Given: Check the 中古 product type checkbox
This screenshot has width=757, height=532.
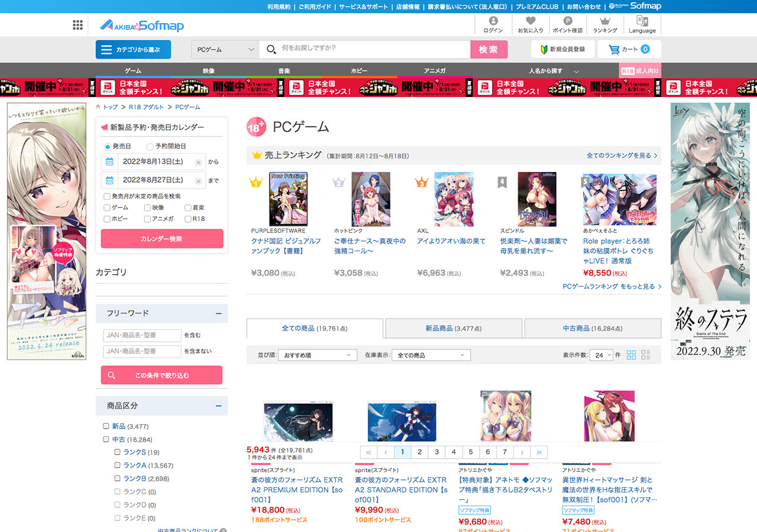Looking at the screenshot, I should point(106,440).
